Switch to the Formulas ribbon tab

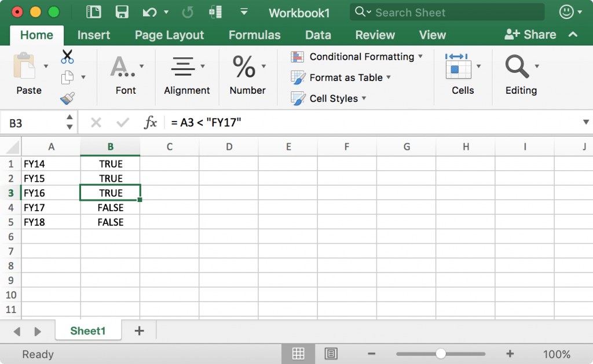[x=254, y=35]
